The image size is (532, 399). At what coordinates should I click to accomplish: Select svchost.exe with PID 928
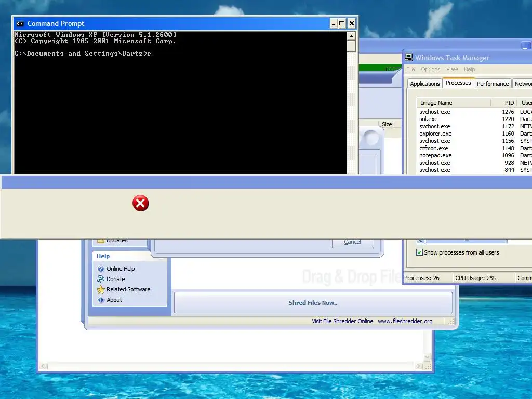click(474, 163)
